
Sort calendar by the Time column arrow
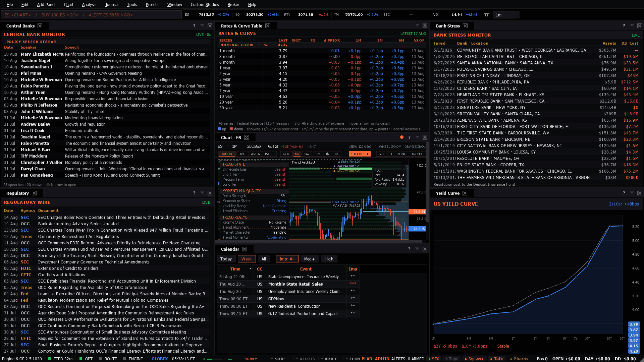(251, 269)
